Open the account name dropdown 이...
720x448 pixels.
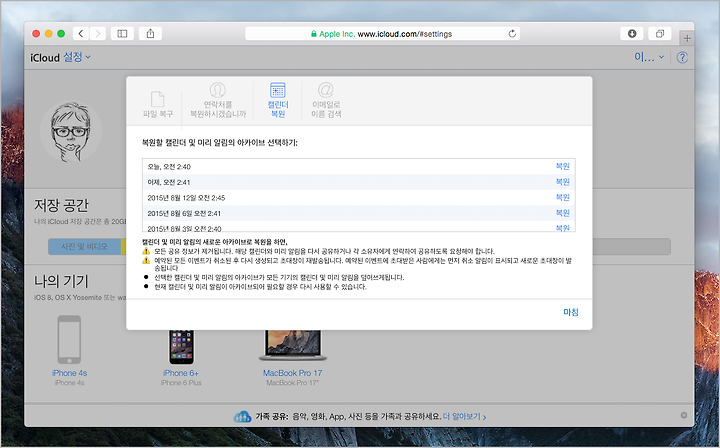(x=649, y=57)
